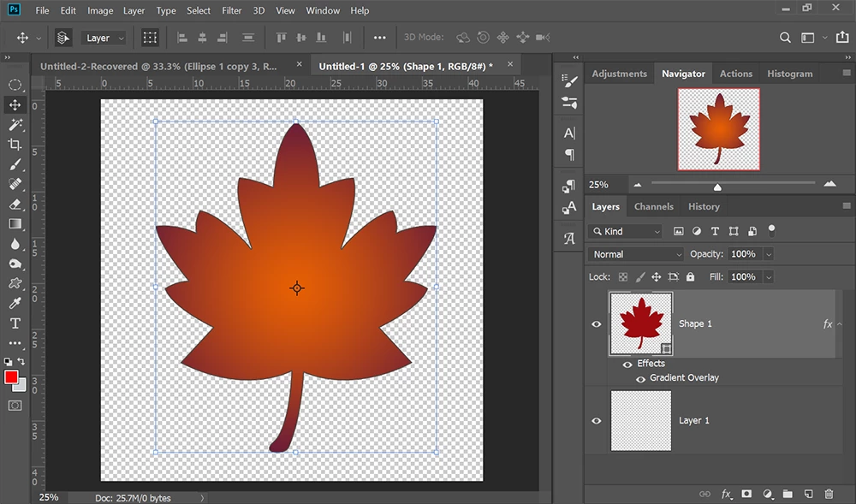
Task: Choose the Eraser tool
Action: pos(15,205)
